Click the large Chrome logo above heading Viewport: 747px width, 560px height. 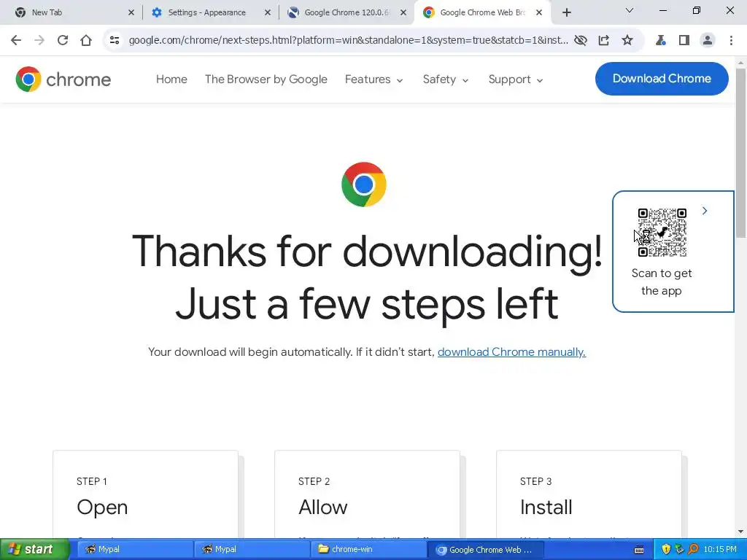click(x=364, y=184)
